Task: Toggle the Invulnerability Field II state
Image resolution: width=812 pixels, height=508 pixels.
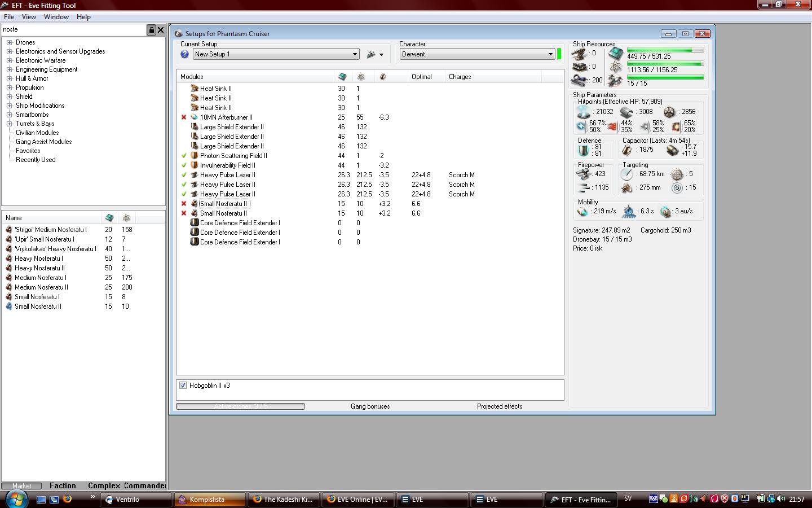Action: [x=184, y=165]
